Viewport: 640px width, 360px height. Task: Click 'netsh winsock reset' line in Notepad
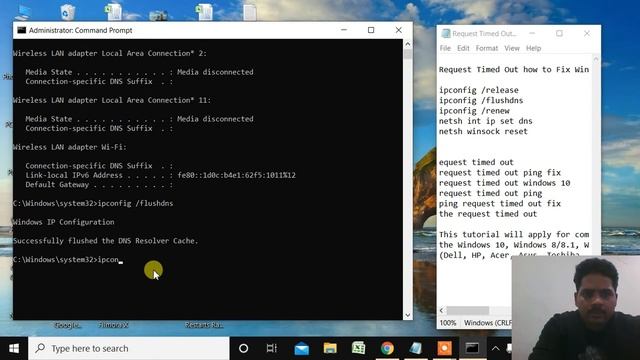point(483,131)
